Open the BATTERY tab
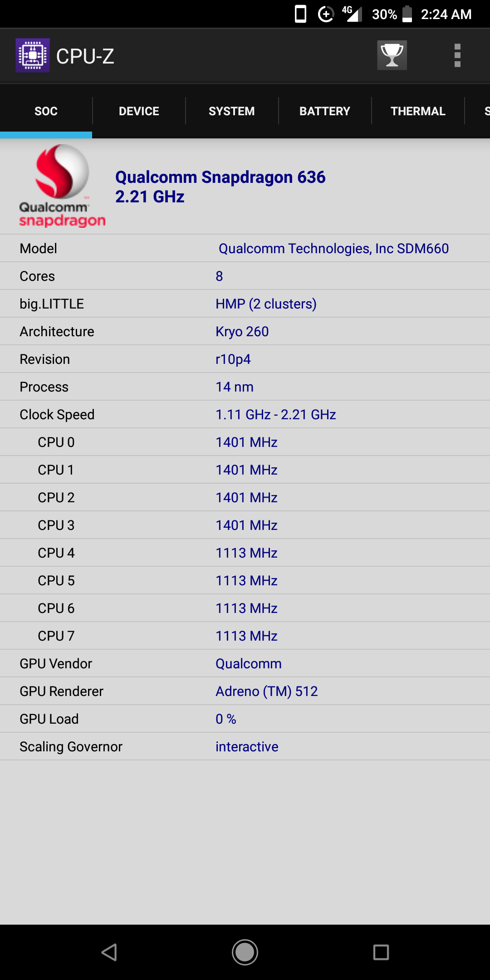 tap(325, 111)
